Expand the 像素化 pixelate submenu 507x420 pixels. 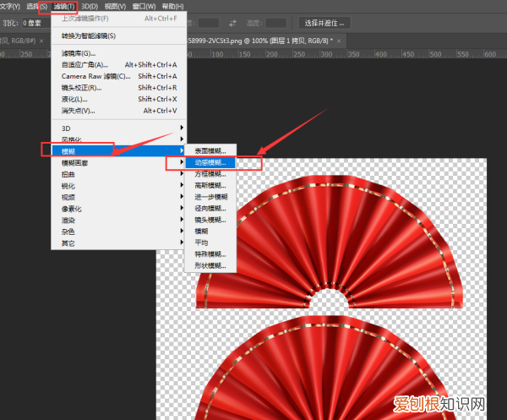74,208
